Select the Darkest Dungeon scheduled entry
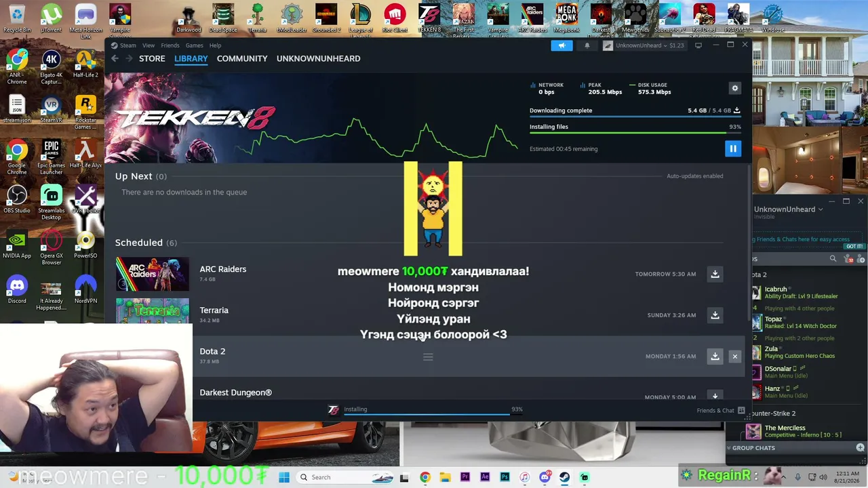This screenshot has height=488, width=868. point(235,392)
